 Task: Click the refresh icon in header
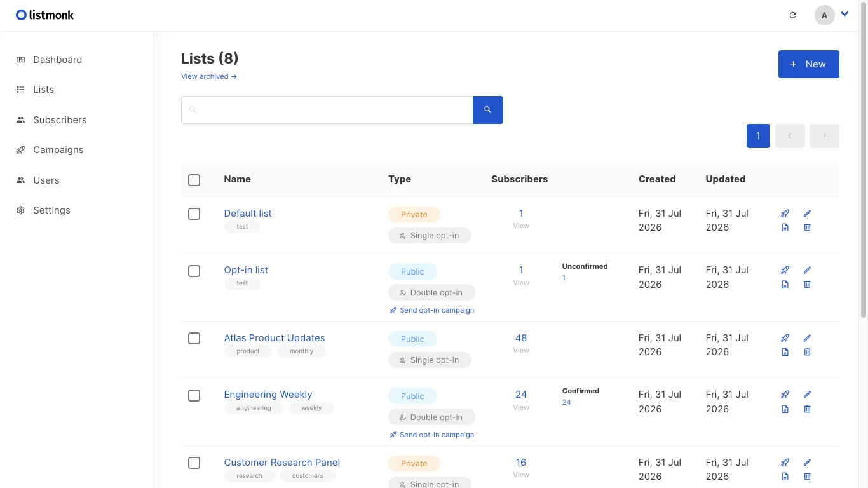click(x=792, y=15)
